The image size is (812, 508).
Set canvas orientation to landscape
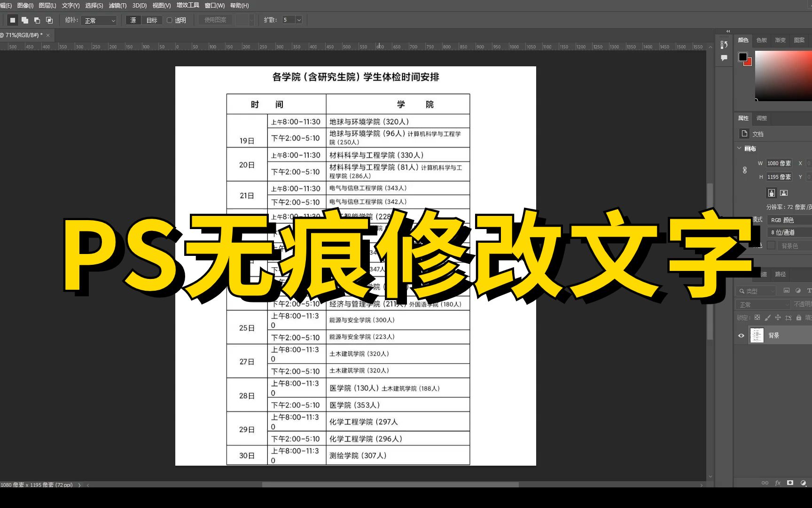click(x=784, y=193)
